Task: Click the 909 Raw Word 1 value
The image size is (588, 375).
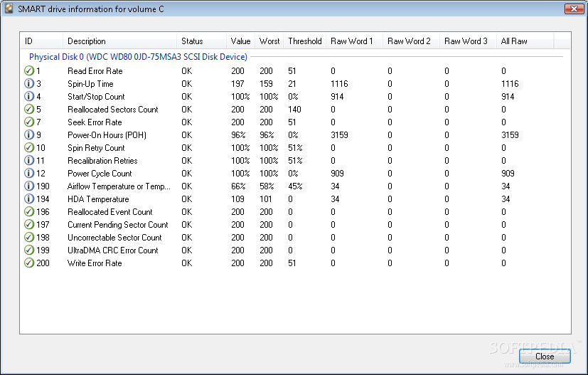Action: tap(337, 174)
